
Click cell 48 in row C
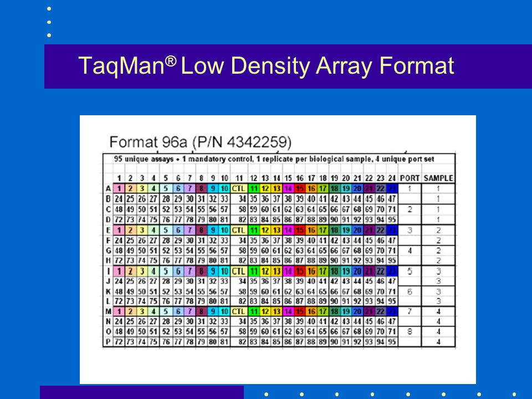119,209
